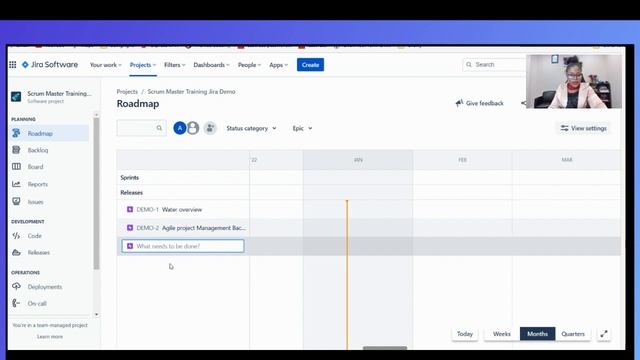The width and height of the screenshot is (640, 360).
Task: Click the sidebar scroll up arrow
Action: (x=96, y=115)
